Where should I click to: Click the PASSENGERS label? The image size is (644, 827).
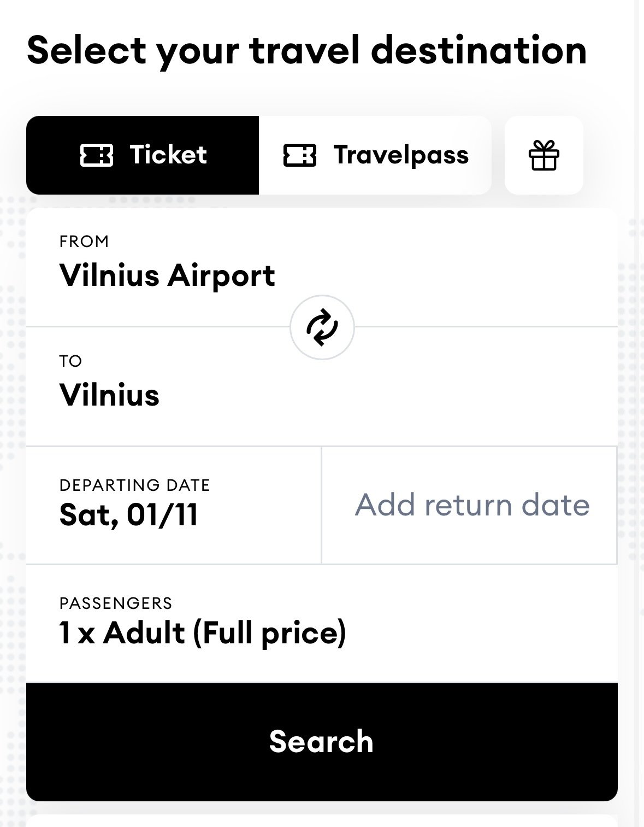[116, 603]
